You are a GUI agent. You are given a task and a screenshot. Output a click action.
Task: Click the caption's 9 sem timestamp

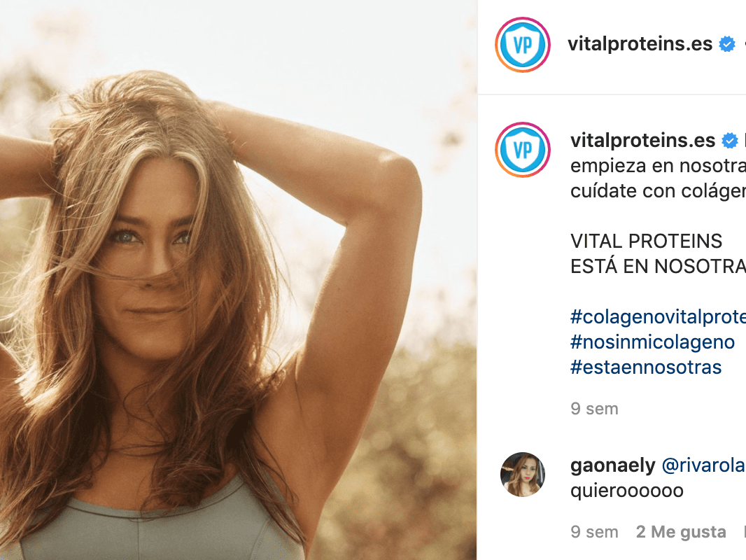pos(594,409)
